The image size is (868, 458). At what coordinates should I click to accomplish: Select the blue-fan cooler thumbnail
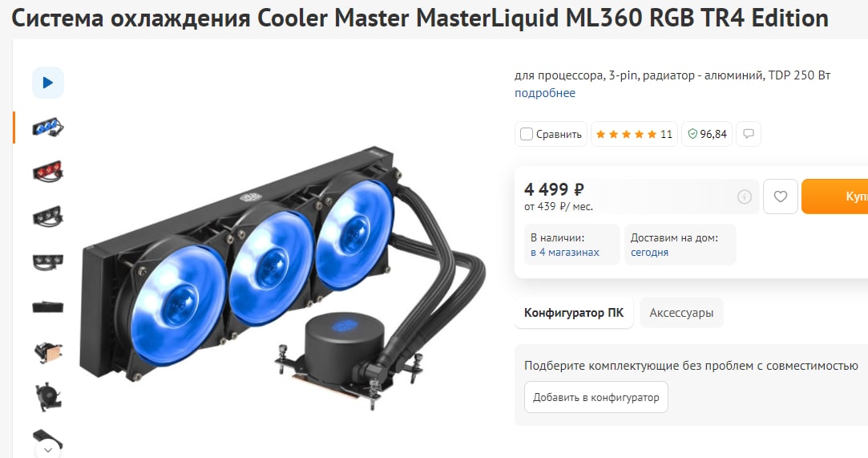click(48, 128)
